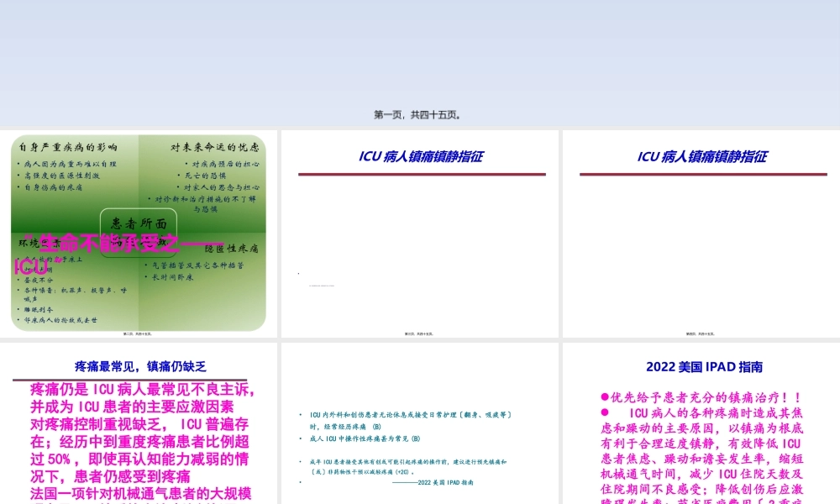Click the line 患者焦虑、躁动和谵妄发生率，缩短
Viewport: 840px width, 504px height.
click(x=701, y=459)
